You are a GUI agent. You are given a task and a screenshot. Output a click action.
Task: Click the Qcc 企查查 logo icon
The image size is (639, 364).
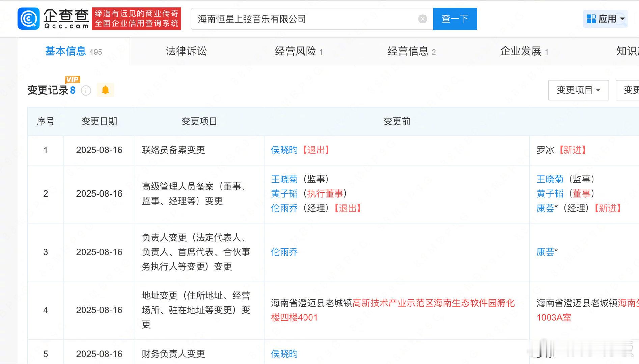29,19
